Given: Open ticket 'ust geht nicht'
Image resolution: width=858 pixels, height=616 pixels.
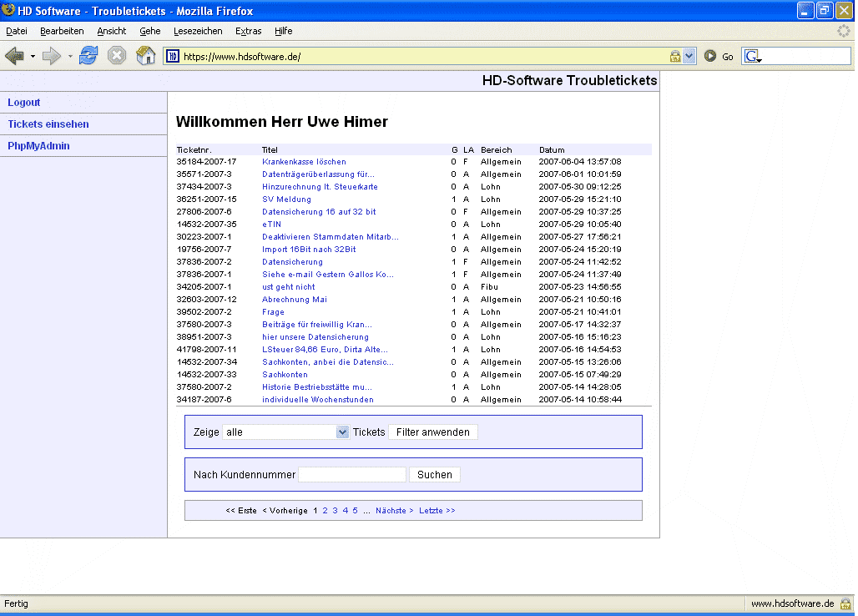Looking at the screenshot, I should pyautogui.click(x=289, y=287).
